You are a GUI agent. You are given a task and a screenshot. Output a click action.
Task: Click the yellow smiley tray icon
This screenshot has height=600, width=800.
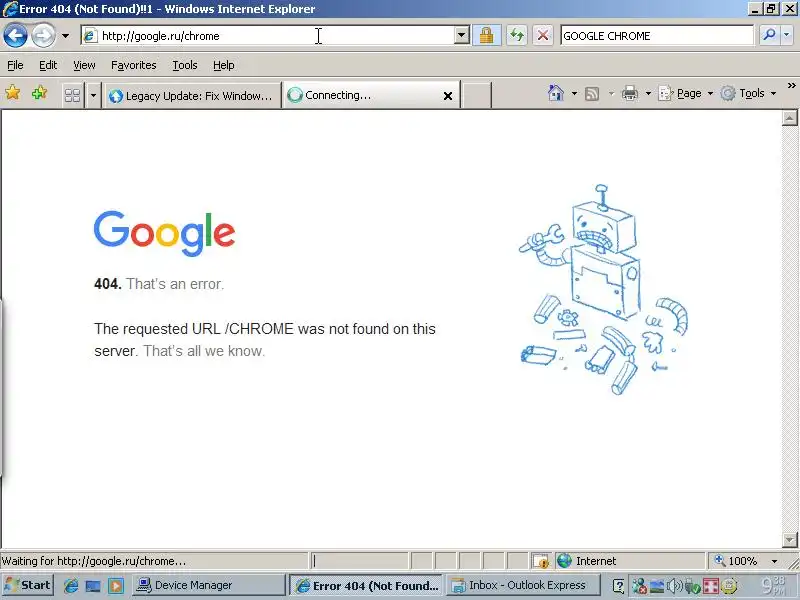tap(729, 586)
